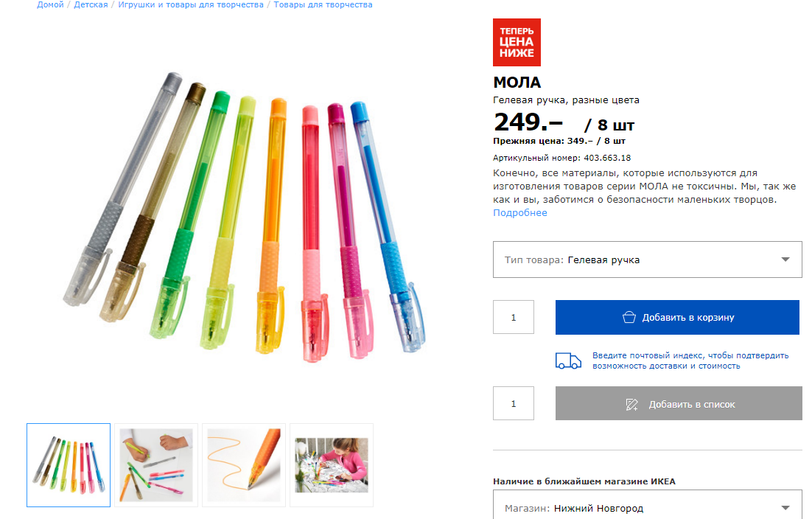This screenshot has height=519, width=812.
Task: Select the thumbnail of girl drawing
Action: [x=332, y=465]
